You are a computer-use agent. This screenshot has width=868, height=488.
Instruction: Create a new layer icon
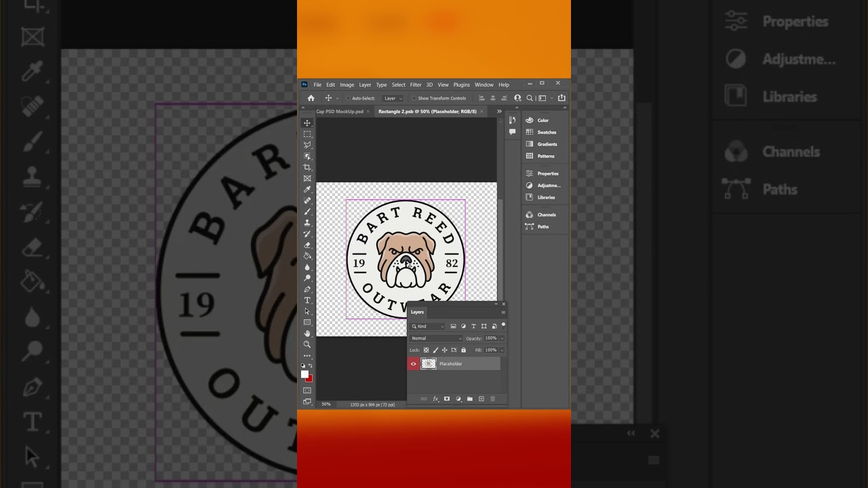coord(481,399)
